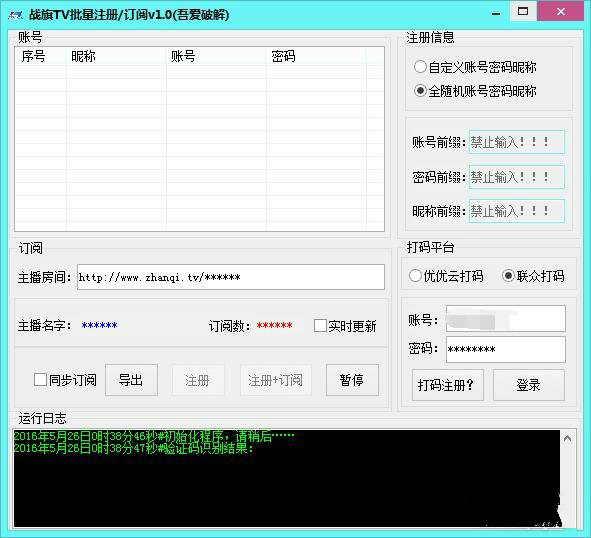Click the app icon in title bar
The width and height of the screenshot is (591, 538).
[x=15, y=15]
